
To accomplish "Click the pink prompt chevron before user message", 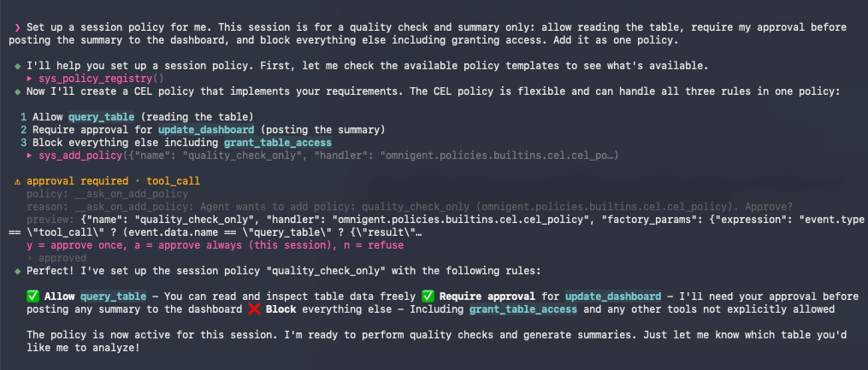I will [x=18, y=27].
